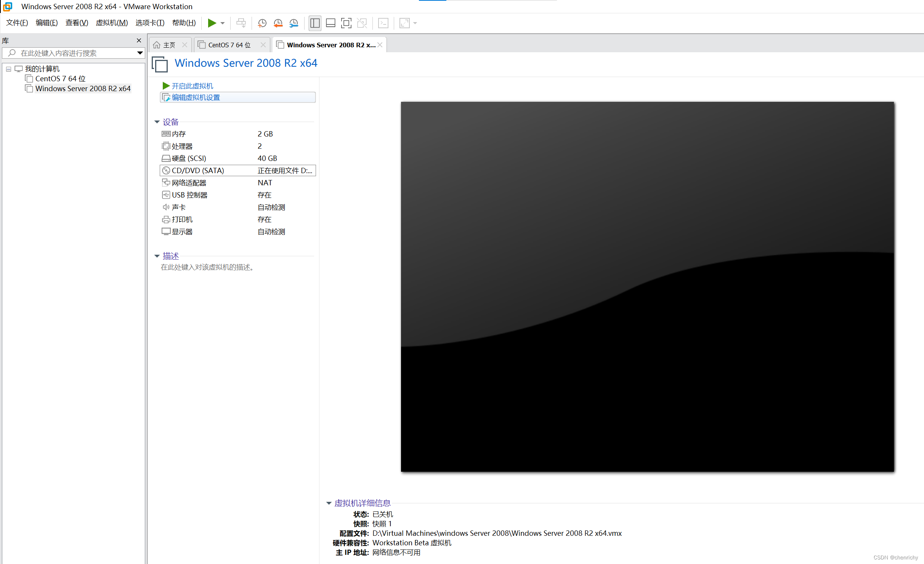Select the 网络适配器 device row

(x=237, y=183)
